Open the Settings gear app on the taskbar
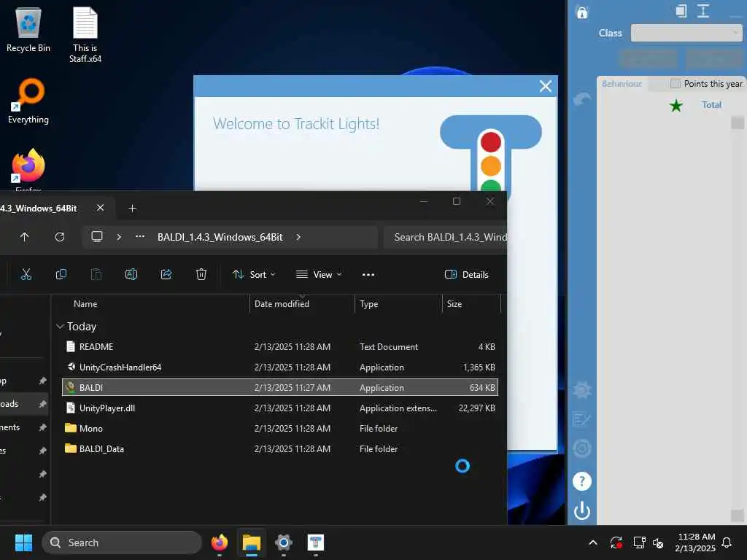 284,542
